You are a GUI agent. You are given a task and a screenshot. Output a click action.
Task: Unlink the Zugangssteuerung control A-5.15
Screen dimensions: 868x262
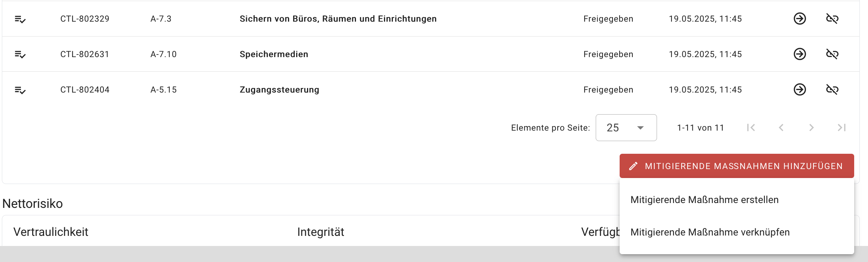(832, 89)
